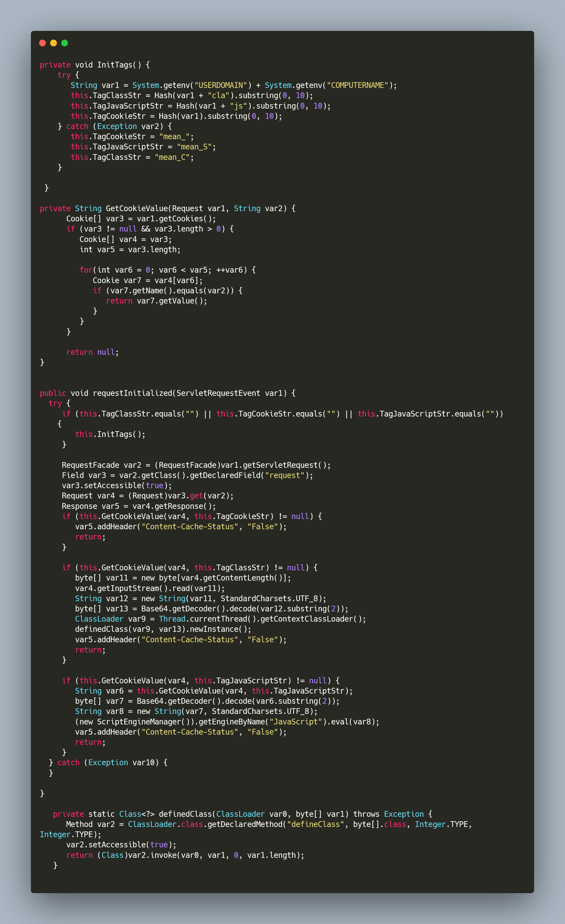Click "Cookie var7 = var4[var6];"

coord(148,280)
